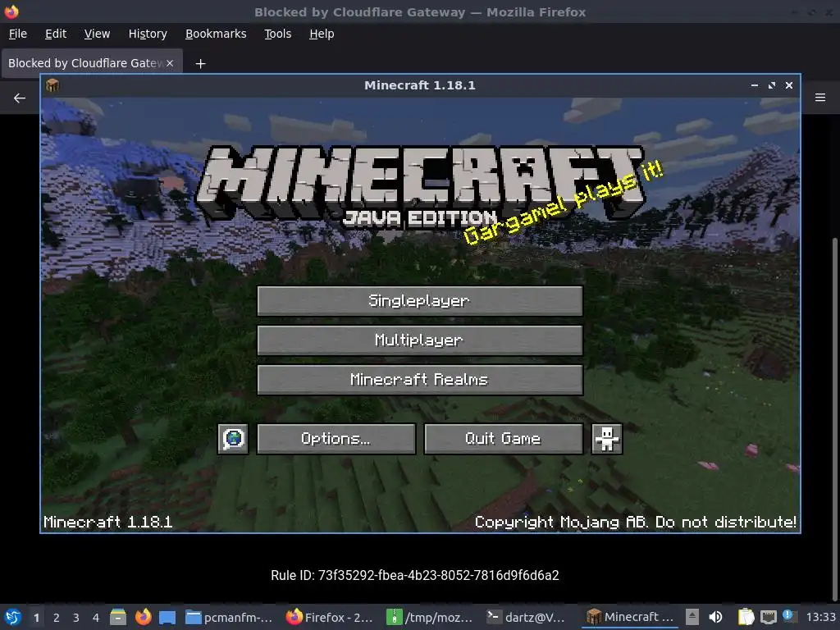This screenshot has width=840, height=630.
Task: Launch file manager from panel quick launch
Action: click(x=118, y=617)
